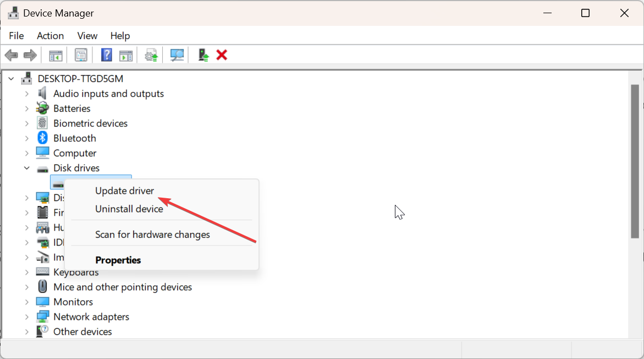Select the Bluetooth tree label
This screenshot has width=644, height=359.
75,138
